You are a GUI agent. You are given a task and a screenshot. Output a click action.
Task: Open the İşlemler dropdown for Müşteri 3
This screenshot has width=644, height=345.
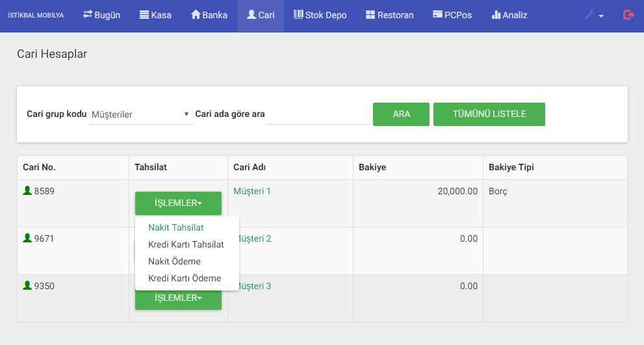pos(178,300)
